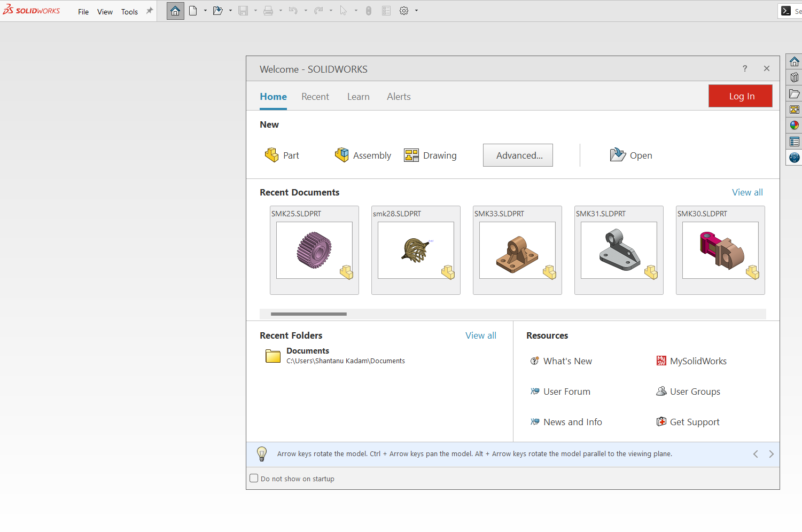Expand the Save dropdown arrow
The height and width of the screenshot is (532, 802).
tap(255, 11)
